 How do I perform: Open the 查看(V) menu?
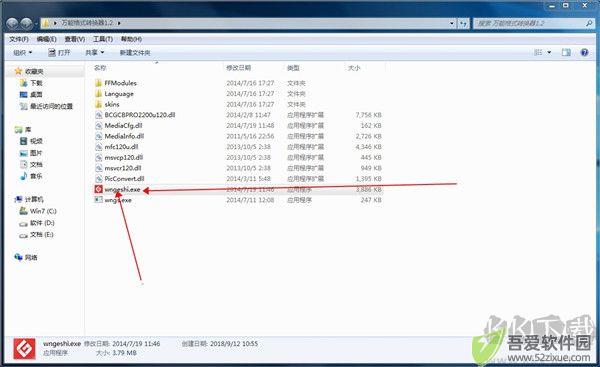(x=75, y=39)
